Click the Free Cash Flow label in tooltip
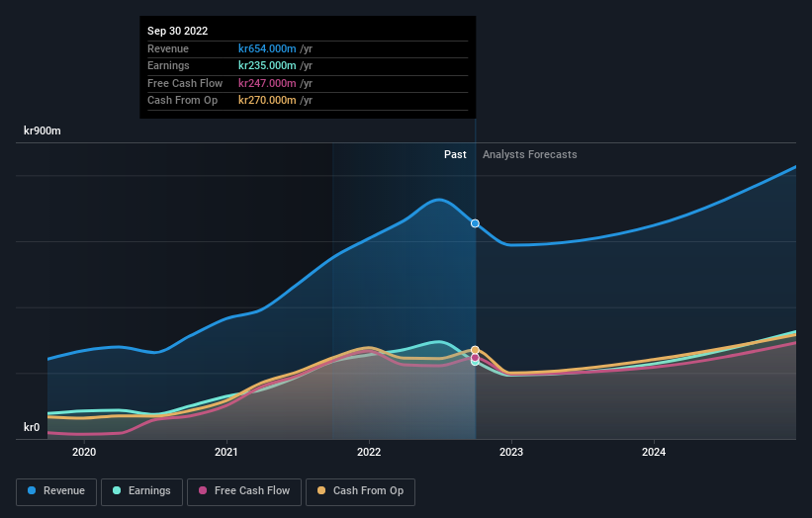This screenshot has height=518, width=812. click(185, 83)
